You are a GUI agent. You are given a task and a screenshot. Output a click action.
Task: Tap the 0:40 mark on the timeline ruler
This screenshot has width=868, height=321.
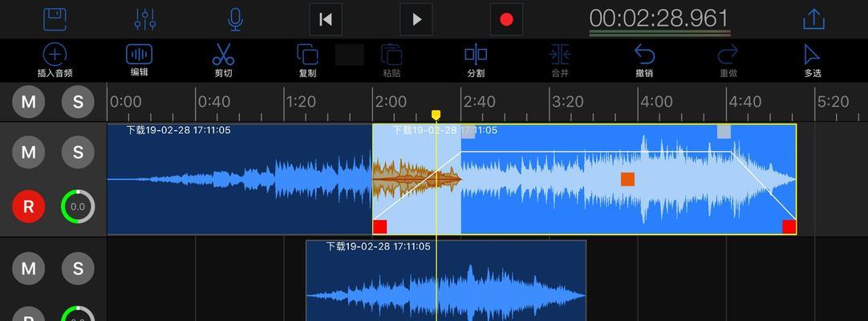[213, 102]
